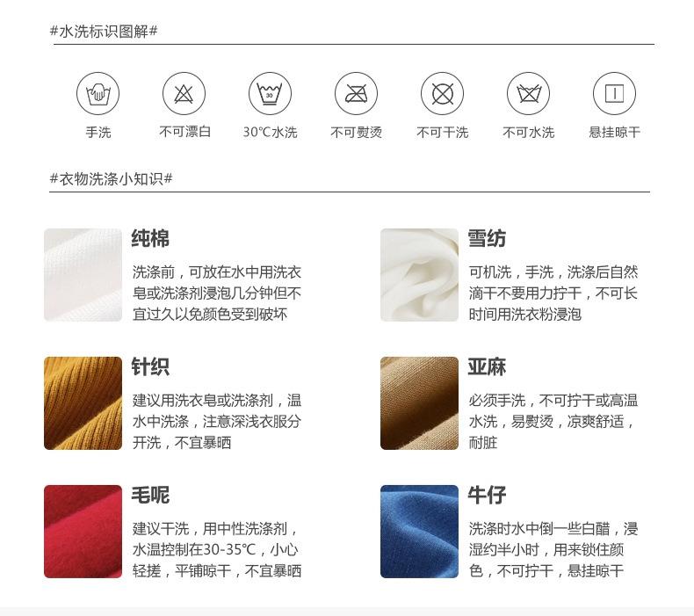The height and width of the screenshot is (616, 694).
Task: Select the do-not-bleach (不可漂白) icon
Action: 184,94
